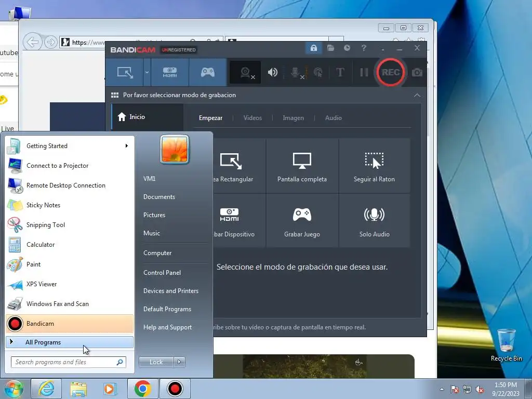Open the Bandicam output folder icon

click(x=330, y=48)
